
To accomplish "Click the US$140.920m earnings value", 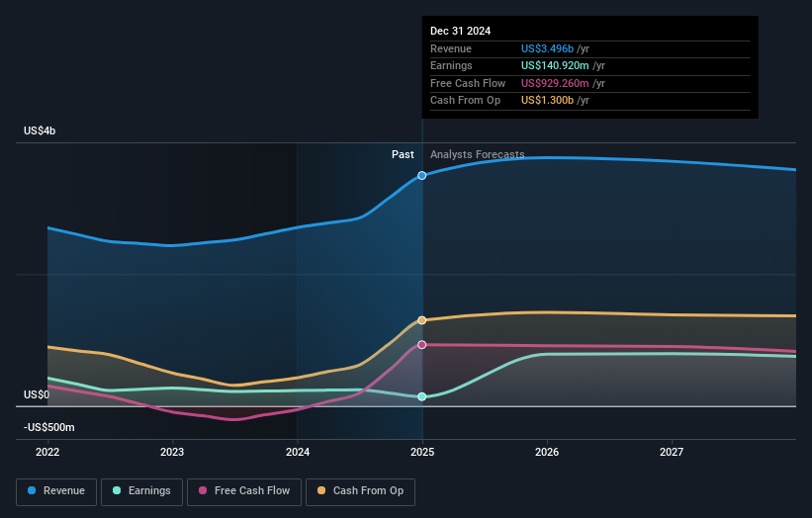I will (555, 65).
